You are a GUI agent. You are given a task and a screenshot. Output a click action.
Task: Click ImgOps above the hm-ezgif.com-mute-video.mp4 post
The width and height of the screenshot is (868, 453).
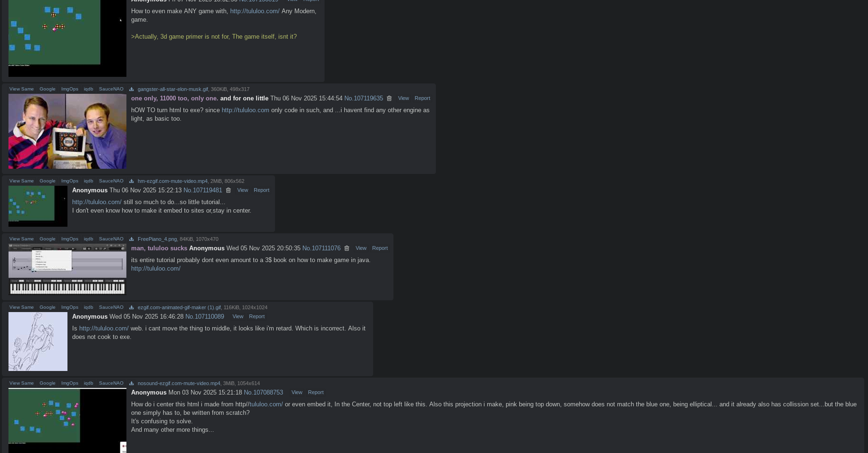click(69, 181)
